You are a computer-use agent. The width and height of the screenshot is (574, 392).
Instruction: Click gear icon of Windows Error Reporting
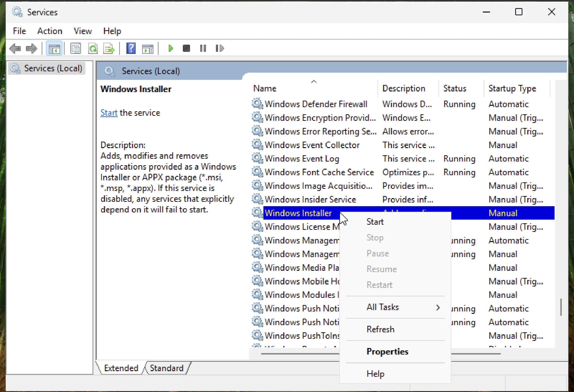tap(257, 131)
